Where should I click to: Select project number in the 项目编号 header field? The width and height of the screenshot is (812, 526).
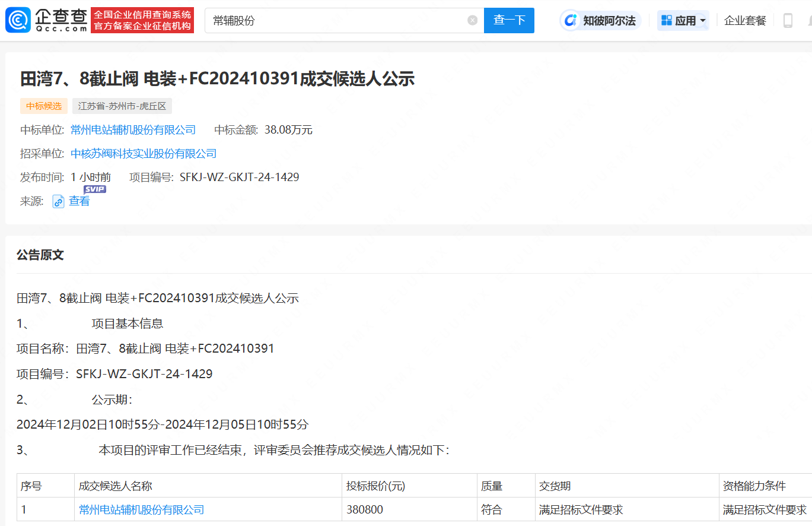point(239,177)
